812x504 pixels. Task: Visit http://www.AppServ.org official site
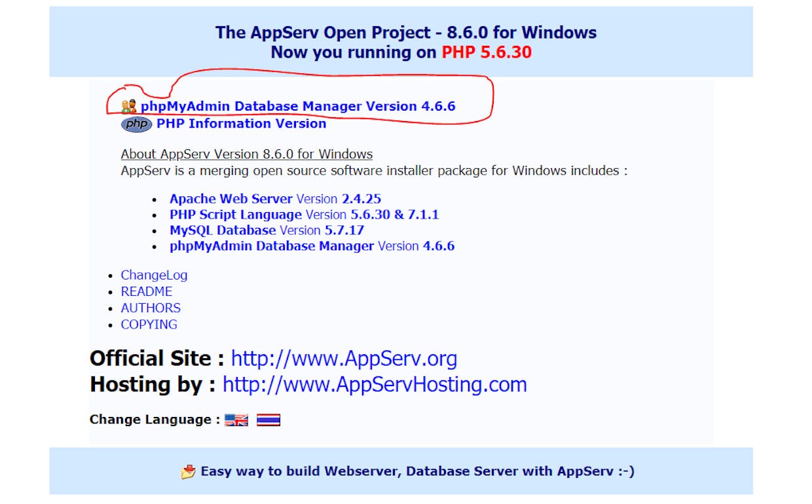click(344, 359)
